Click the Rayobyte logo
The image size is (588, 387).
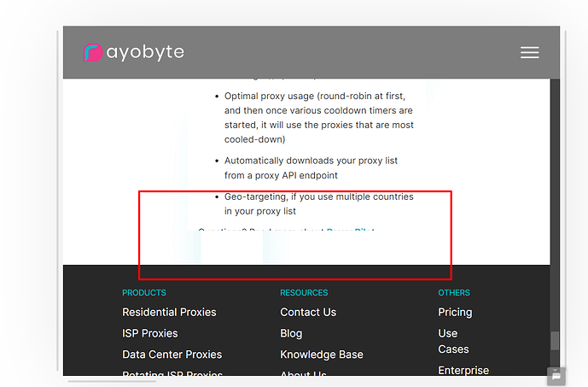pyautogui.click(x=134, y=52)
